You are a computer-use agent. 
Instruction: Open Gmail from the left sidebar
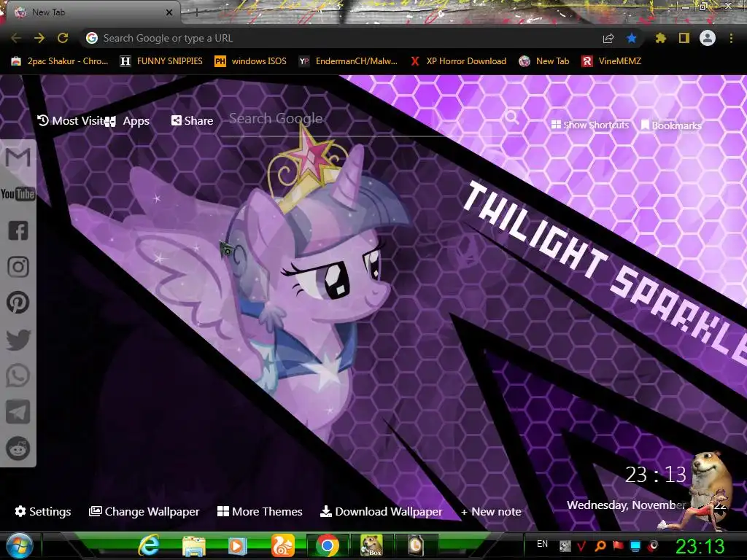[x=18, y=157]
